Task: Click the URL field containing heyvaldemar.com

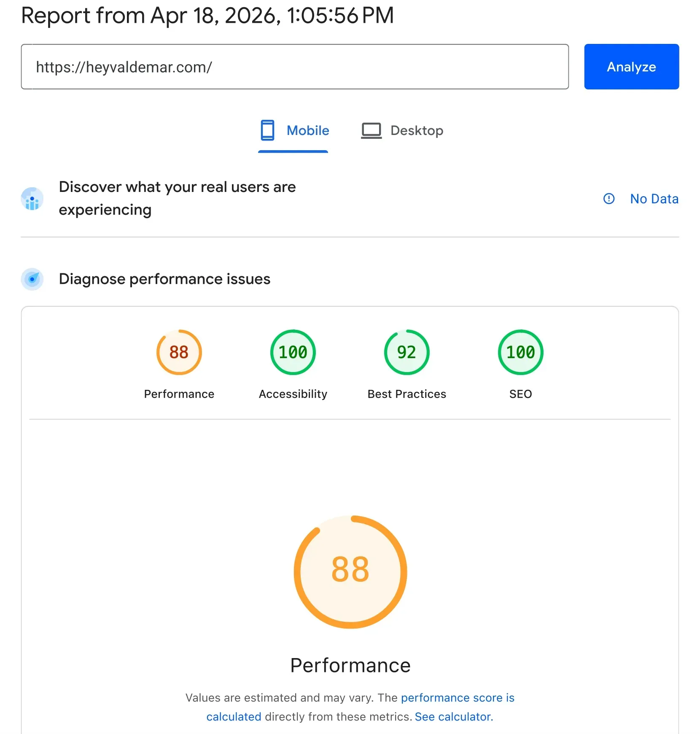Action: 294,67
